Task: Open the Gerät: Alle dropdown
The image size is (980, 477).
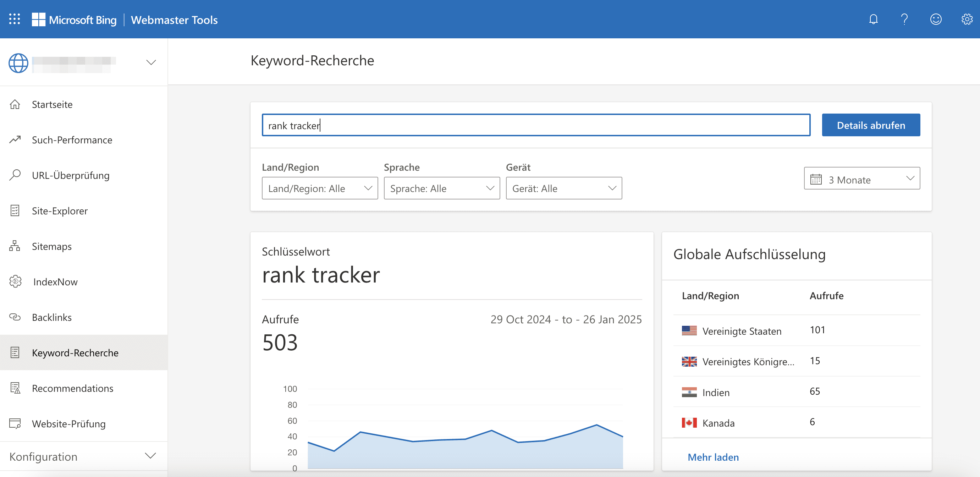Action: 564,188
